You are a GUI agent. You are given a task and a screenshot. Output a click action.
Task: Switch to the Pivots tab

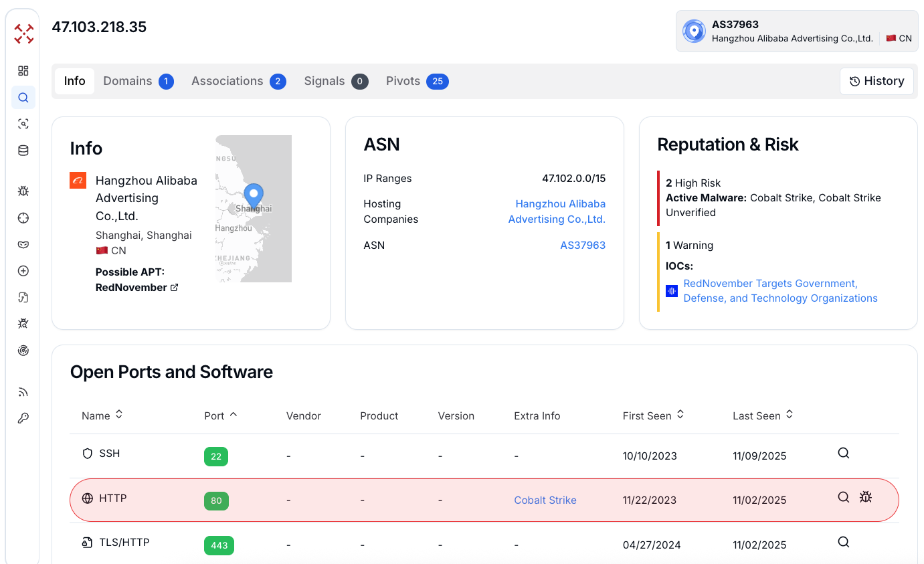click(x=416, y=81)
